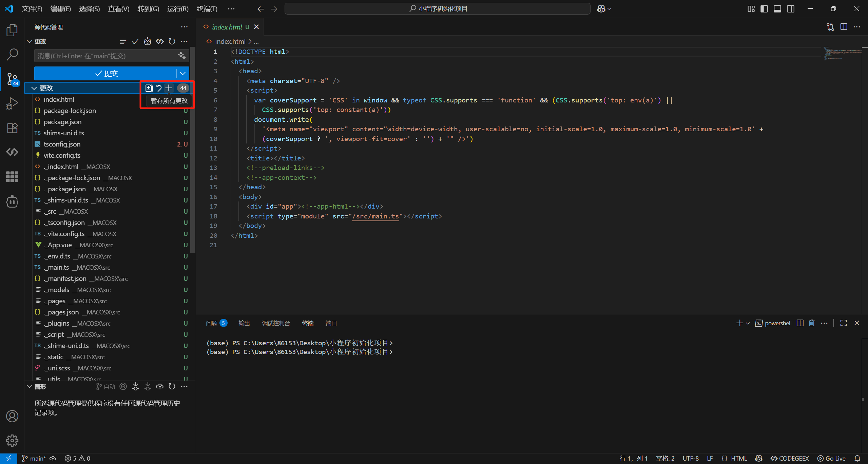Toggle primary side bar visibility

coord(764,9)
